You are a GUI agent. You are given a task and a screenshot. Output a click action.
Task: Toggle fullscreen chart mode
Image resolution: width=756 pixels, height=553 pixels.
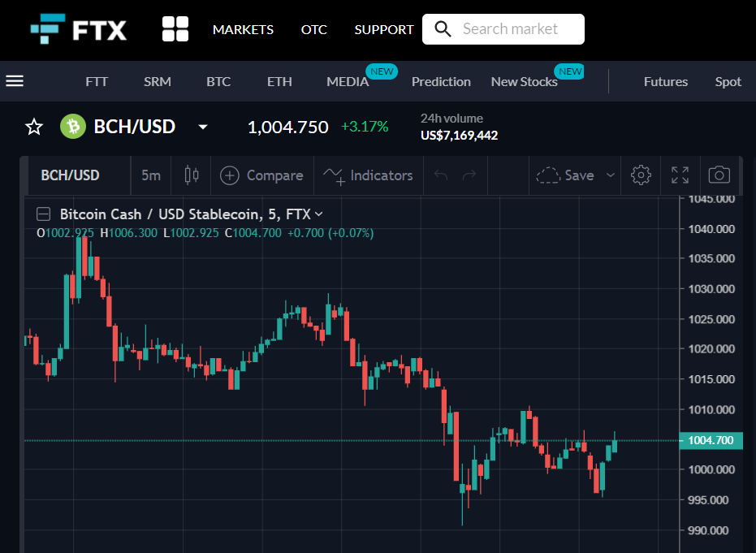(x=680, y=175)
